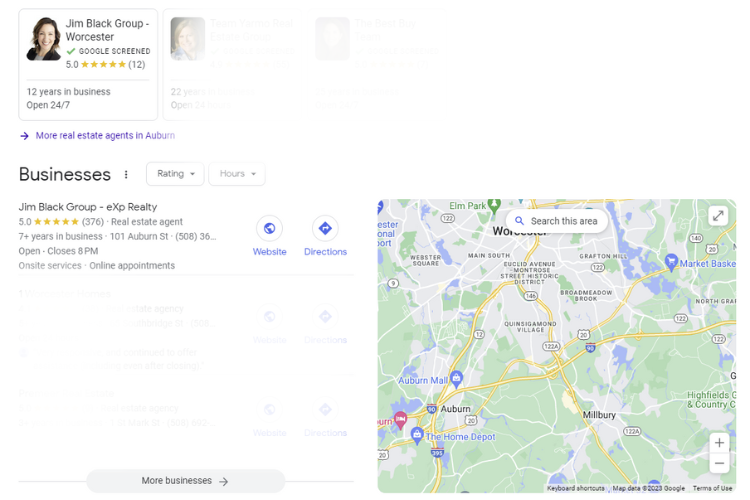The height and width of the screenshot is (500, 750).
Task: Click 'Open · Closes 8 PM' hours text
Action: (58, 251)
